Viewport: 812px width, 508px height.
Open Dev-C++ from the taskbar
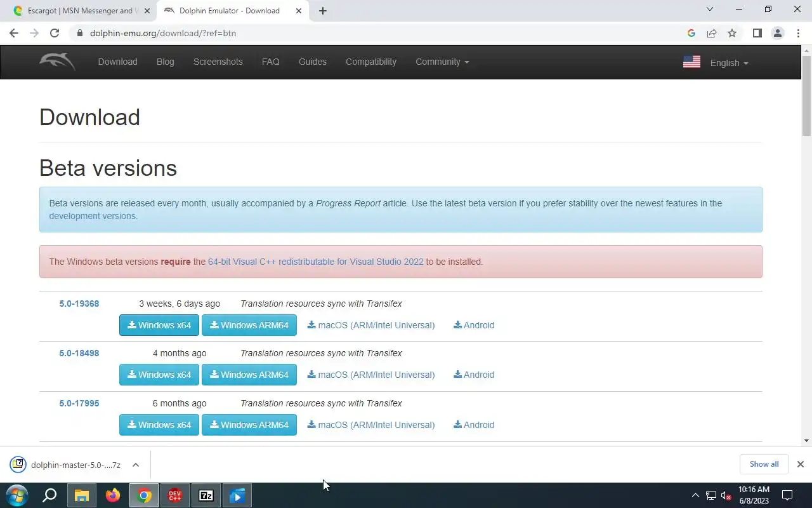point(175,495)
